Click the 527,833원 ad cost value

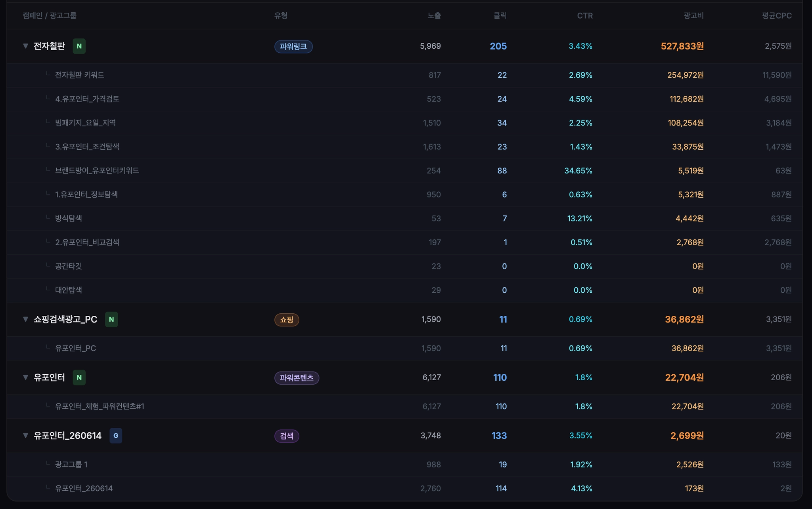682,46
